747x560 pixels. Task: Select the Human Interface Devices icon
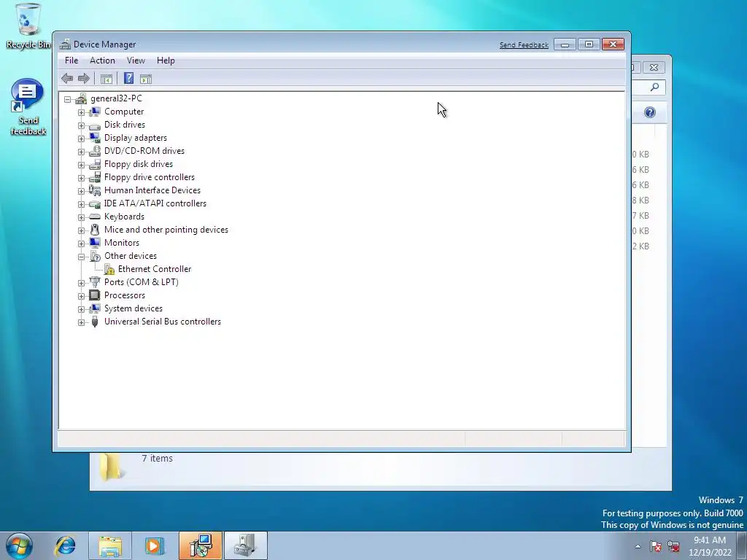click(95, 190)
